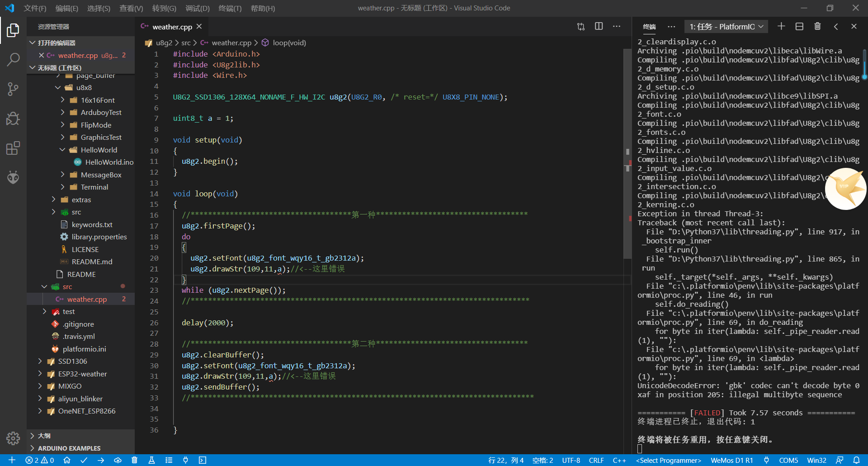This screenshot has width=868, height=466.
Task: Click Select Programmer in status bar
Action: pos(668,460)
